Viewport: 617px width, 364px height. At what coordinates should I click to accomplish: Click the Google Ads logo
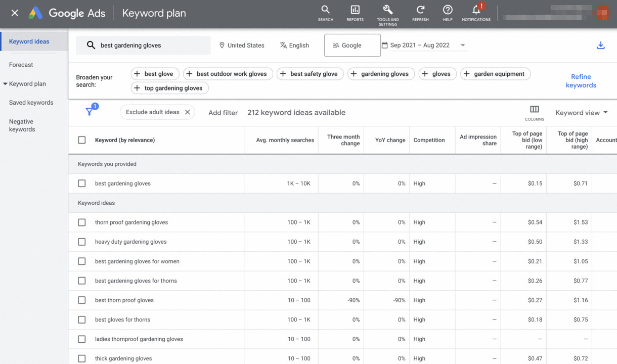67,14
